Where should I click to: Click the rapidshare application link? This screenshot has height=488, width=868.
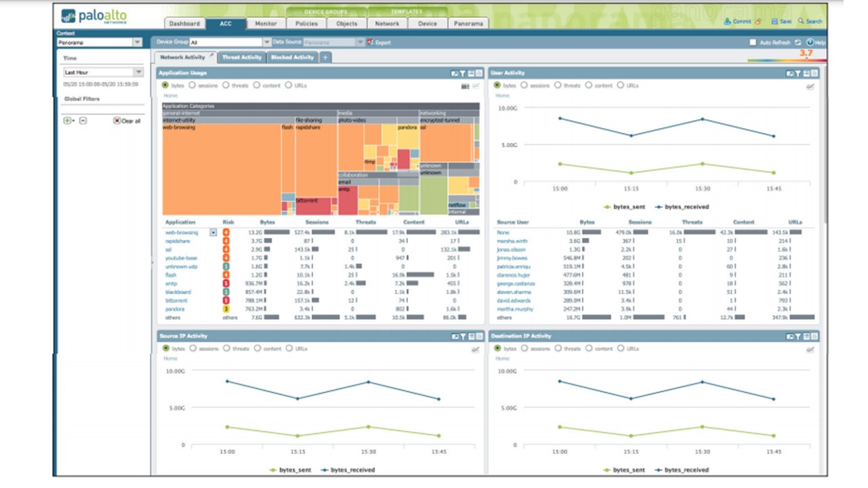tap(177, 241)
